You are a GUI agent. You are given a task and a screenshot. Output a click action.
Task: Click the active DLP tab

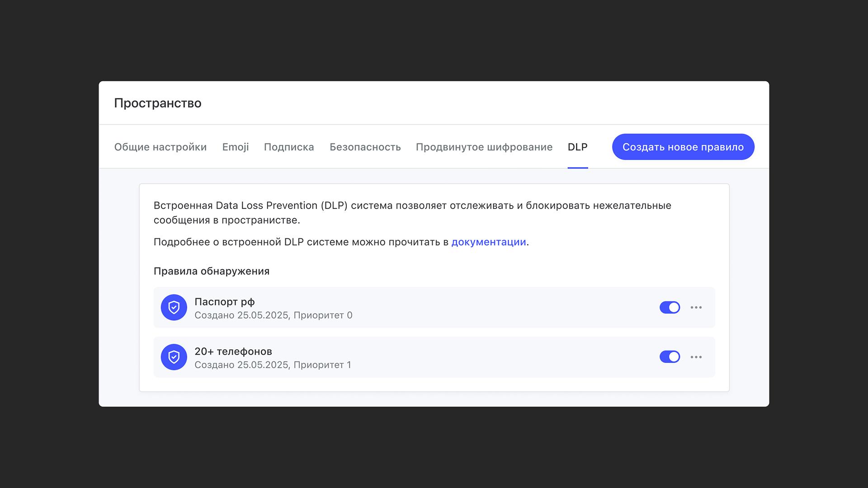click(x=577, y=147)
